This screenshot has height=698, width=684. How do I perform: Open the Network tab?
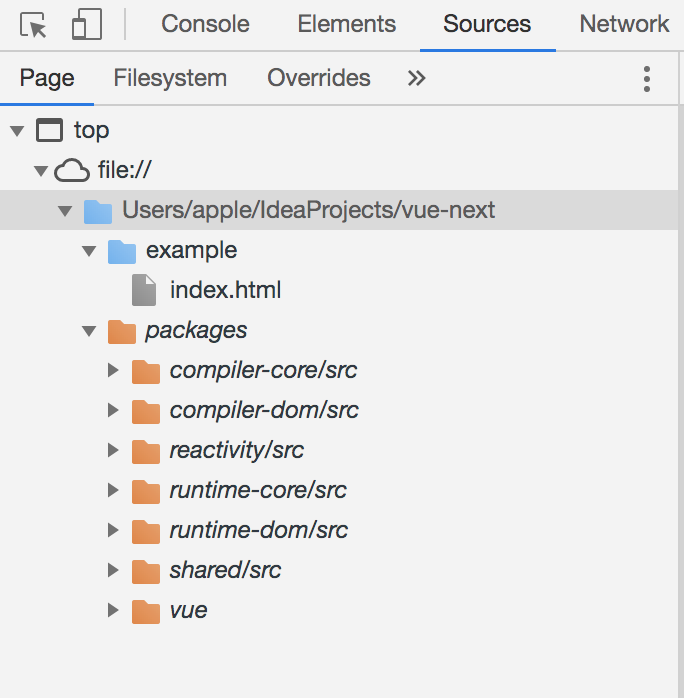coord(624,24)
